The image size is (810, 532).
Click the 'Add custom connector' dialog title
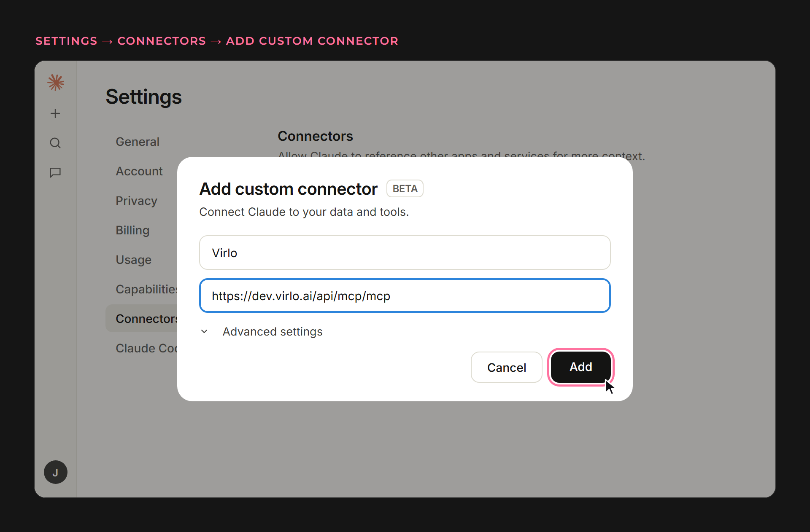click(289, 189)
